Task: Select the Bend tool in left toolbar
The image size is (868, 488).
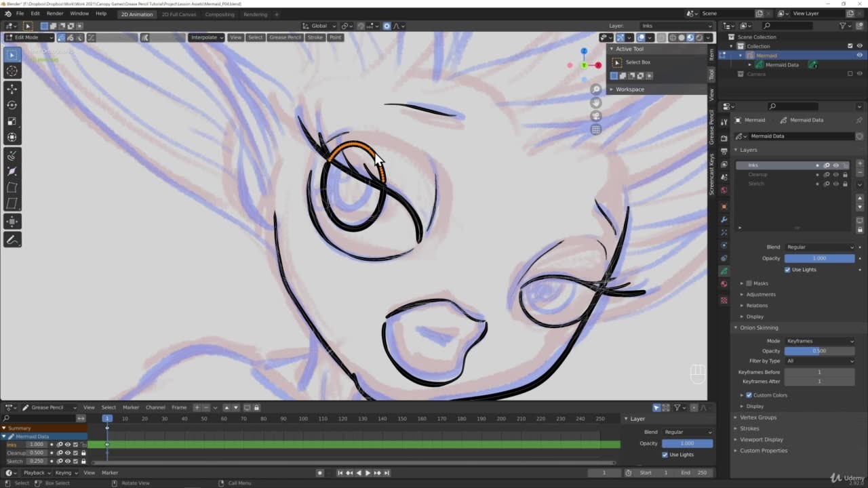Action: tap(12, 188)
